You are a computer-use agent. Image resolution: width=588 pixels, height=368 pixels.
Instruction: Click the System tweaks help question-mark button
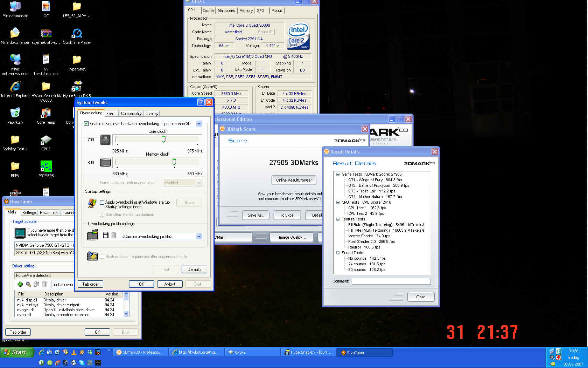click(x=201, y=102)
